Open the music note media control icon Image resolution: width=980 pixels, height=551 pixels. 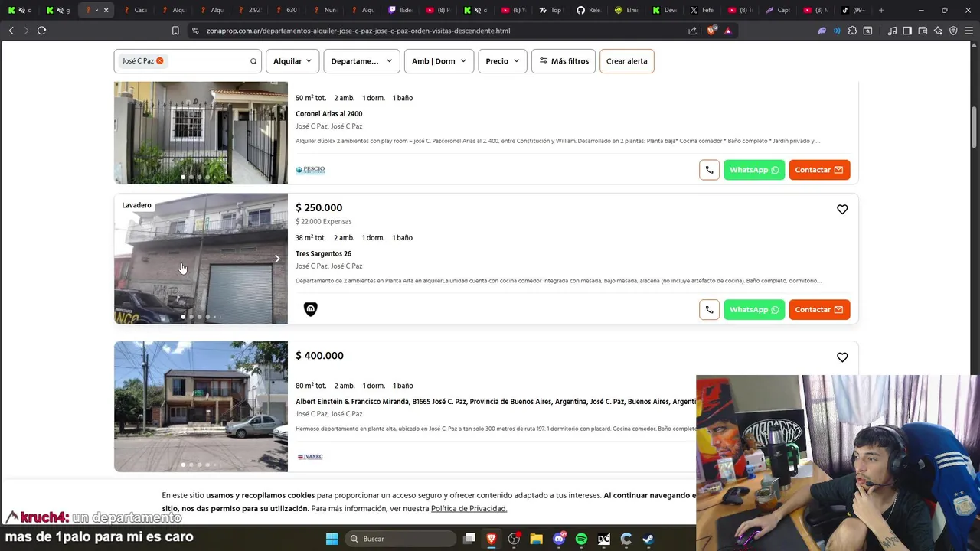[x=892, y=31]
